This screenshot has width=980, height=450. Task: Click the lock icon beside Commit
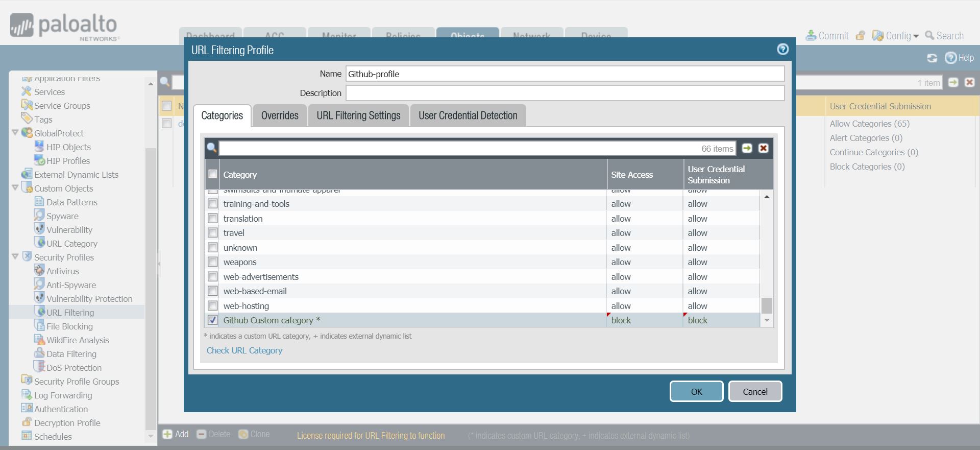pyautogui.click(x=861, y=36)
